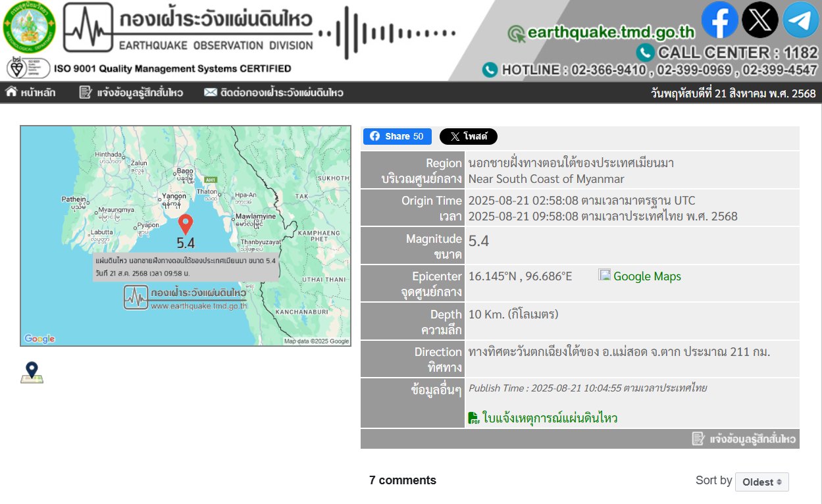Viewport: 822px width, 504px height.
Task: Expand the Sort by Oldest dropdown
Action: pyautogui.click(x=761, y=482)
